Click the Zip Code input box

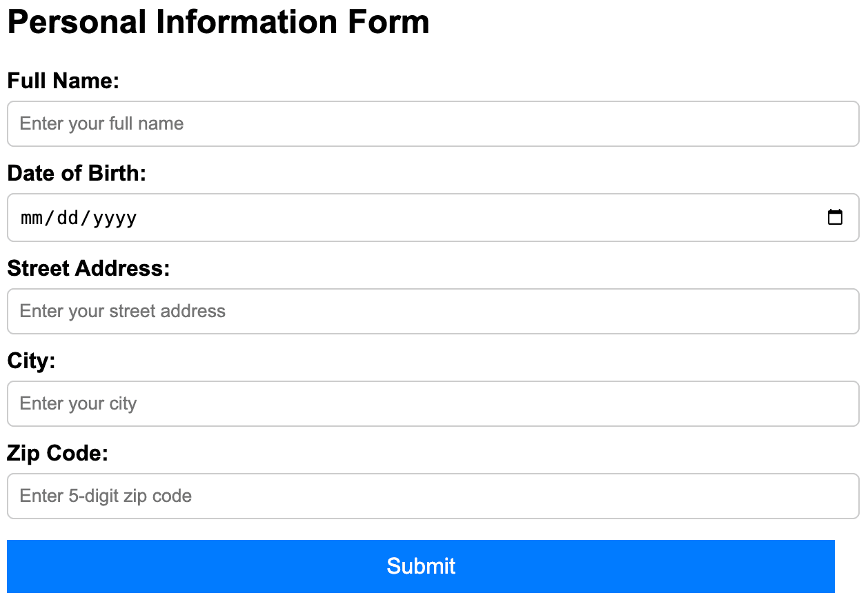pos(433,496)
